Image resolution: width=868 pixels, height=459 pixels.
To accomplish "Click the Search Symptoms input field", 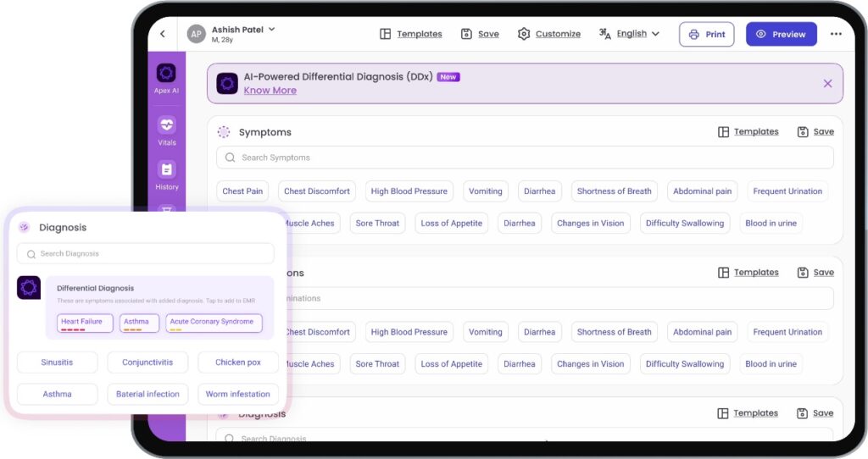I will click(x=525, y=158).
